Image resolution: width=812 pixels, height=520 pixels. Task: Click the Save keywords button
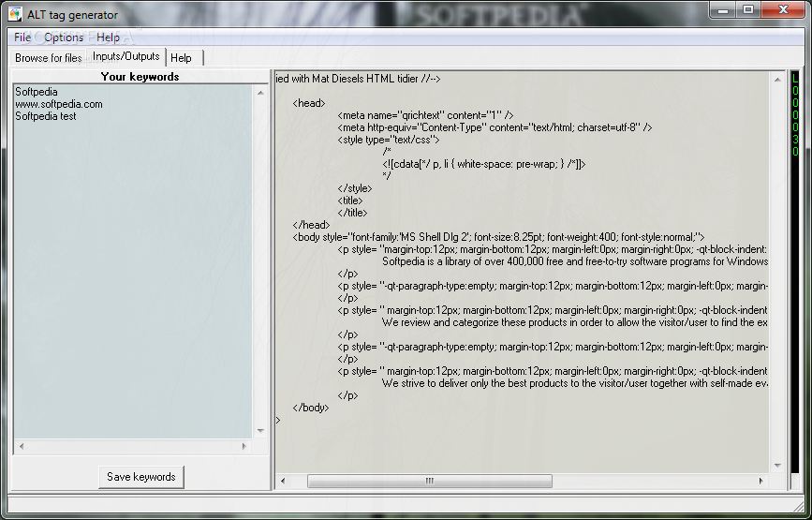point(140,477)
